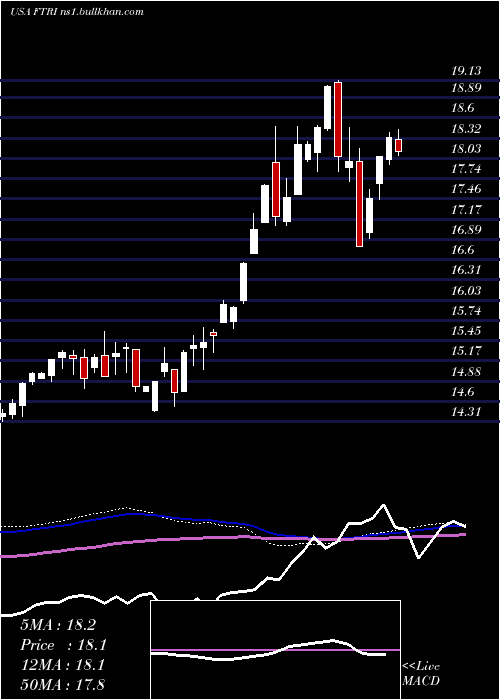Click the 18.03 price label
The width and height of the screenshot is (500, 700).
pyautogui.click(x=466, y=149)
